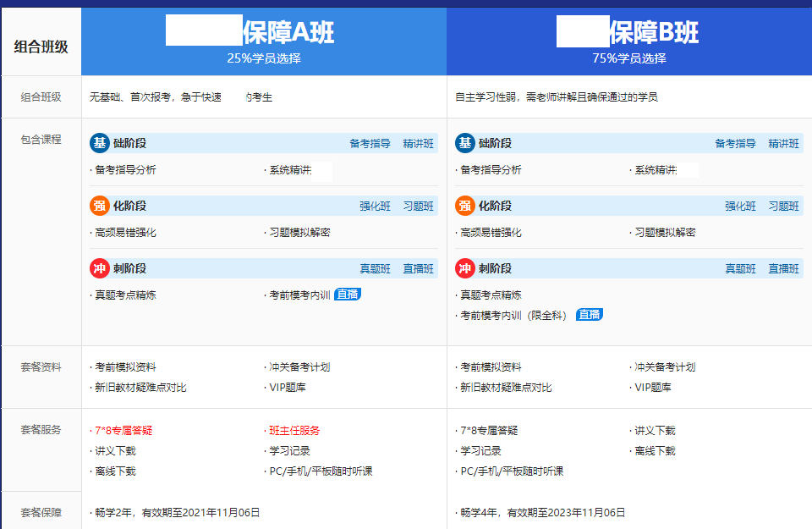The image size is (812, 529).
Task: Open the 强化班 link in the B班 column
Action: pyautogui.click(x=741, y=207)
